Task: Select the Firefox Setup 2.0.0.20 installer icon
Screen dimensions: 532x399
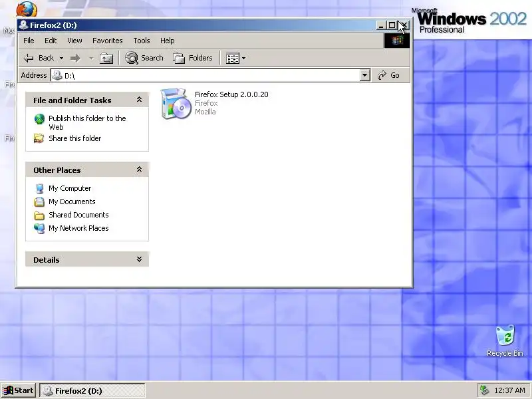Action: [x=176, y=104]
